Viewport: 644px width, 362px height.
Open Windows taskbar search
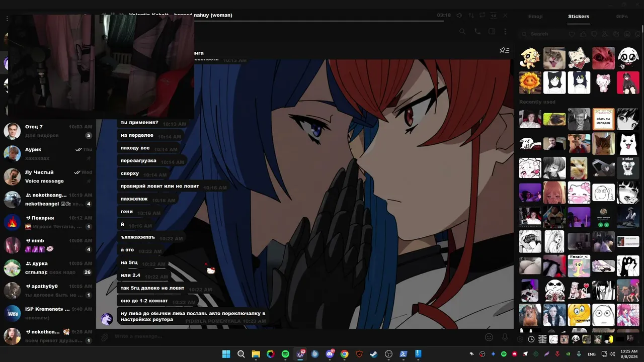[241, 354]
